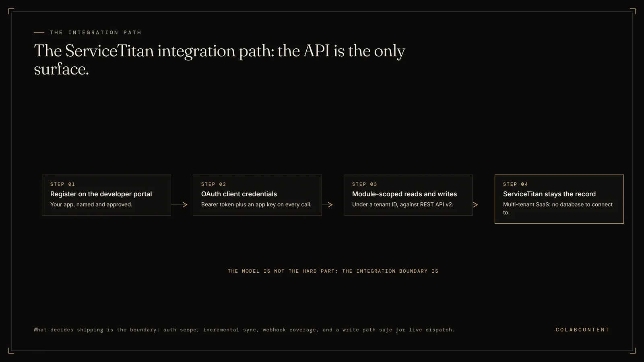Select 'Module-scoped reads and writes' heading

click(405, 194)
